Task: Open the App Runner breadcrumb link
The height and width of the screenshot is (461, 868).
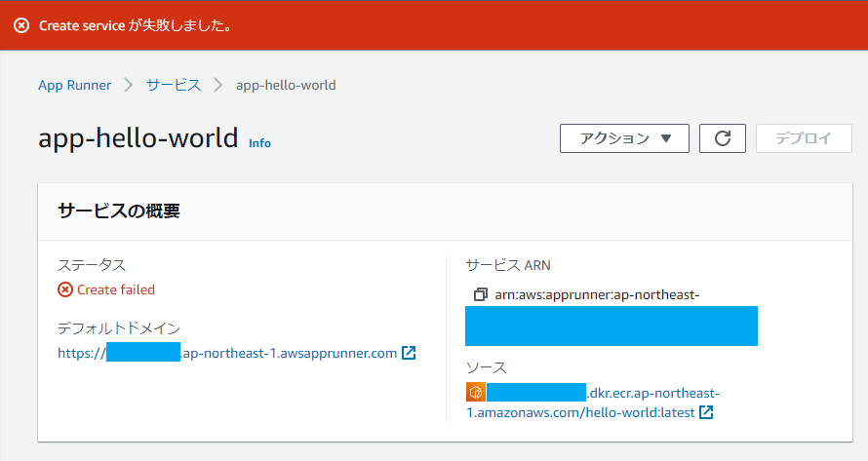Action: click(x=75, y=85)
